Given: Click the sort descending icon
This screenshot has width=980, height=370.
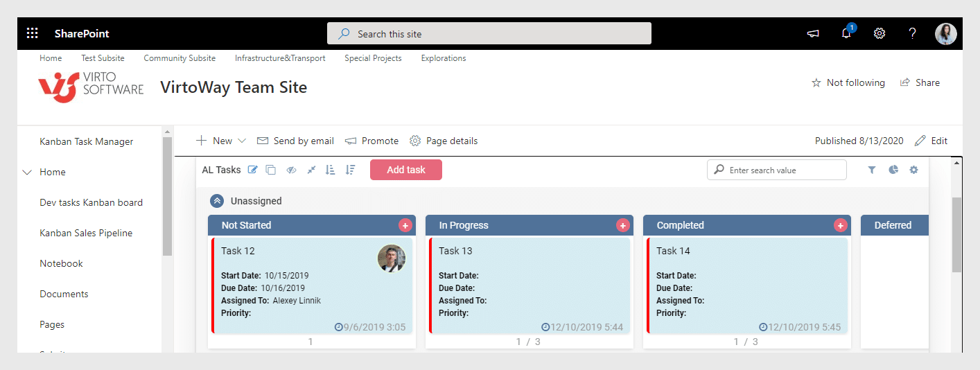Looking at the screenshot, I should (x=350, y=170).
